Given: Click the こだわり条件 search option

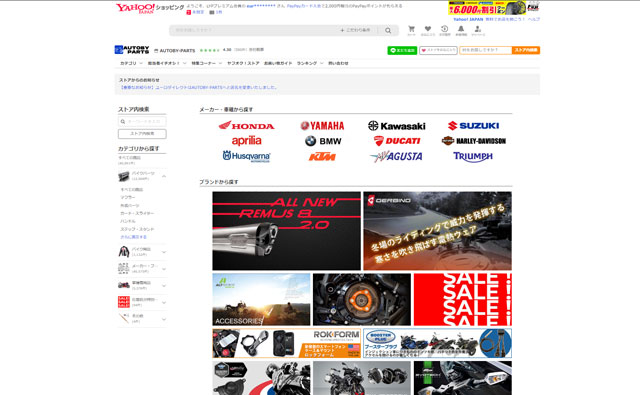Looking at the screenshot, I should (356, 30).
